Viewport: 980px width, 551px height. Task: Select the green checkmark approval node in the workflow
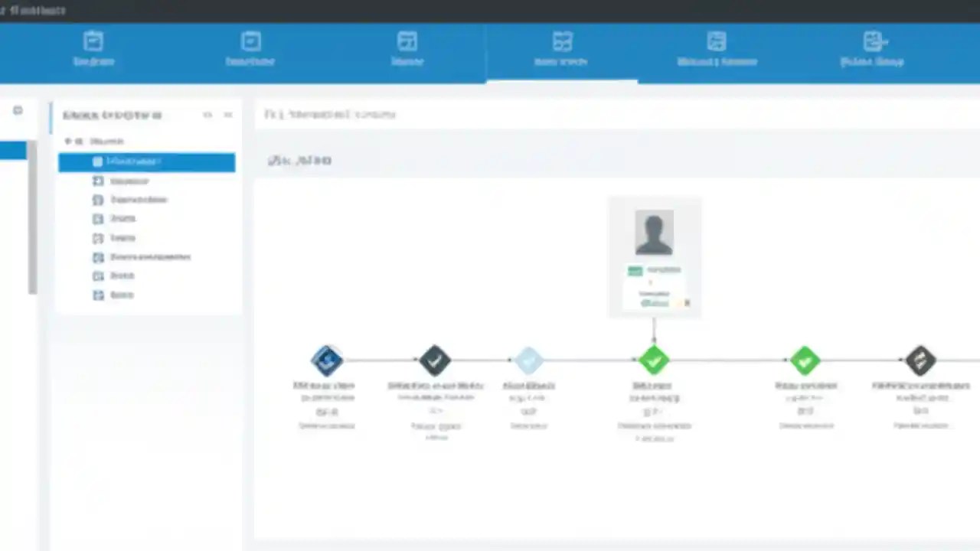tap(653, 360)
